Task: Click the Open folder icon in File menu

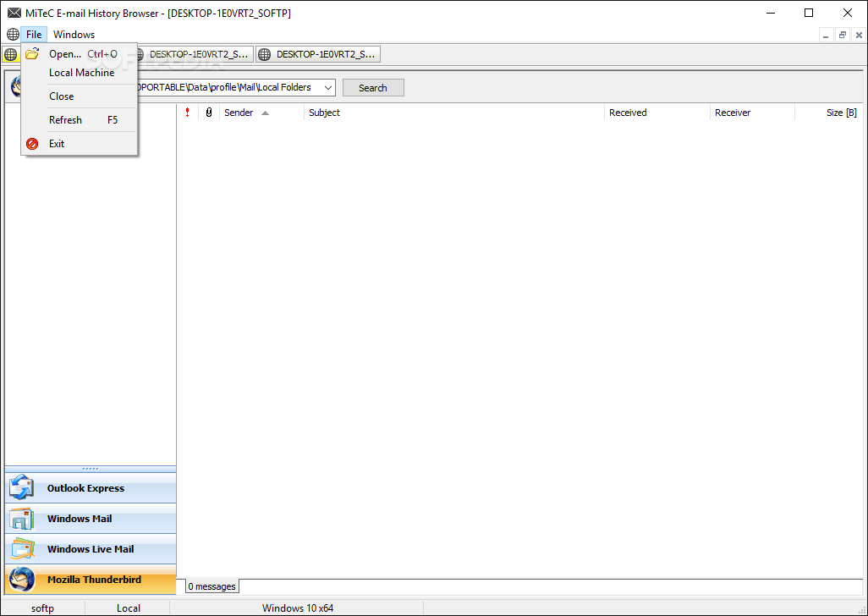Action: pyautogui.click(x=32, y=53)
